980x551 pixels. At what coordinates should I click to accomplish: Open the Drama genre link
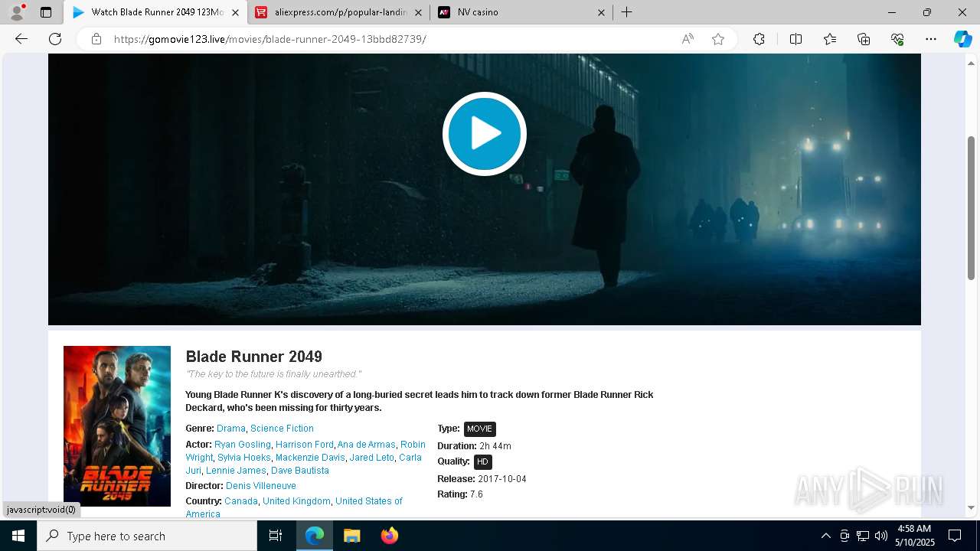point(231,429)
